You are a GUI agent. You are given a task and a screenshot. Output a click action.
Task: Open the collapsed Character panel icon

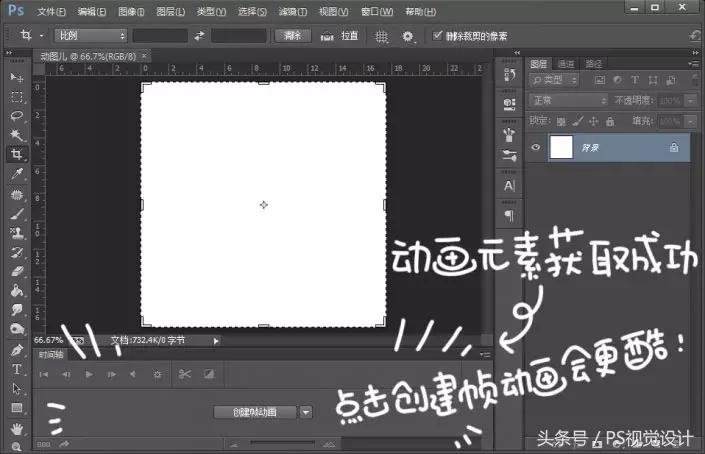pos(509,185)
